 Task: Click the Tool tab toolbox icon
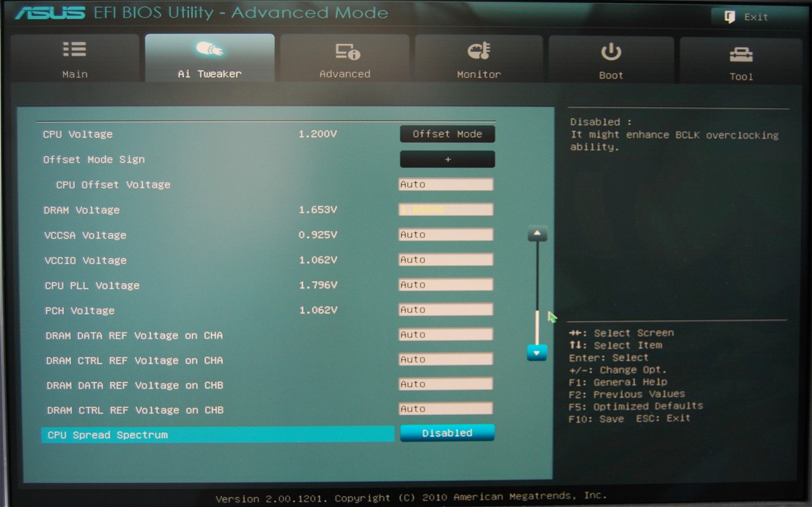pyautogui.click(x=741, y=54)
